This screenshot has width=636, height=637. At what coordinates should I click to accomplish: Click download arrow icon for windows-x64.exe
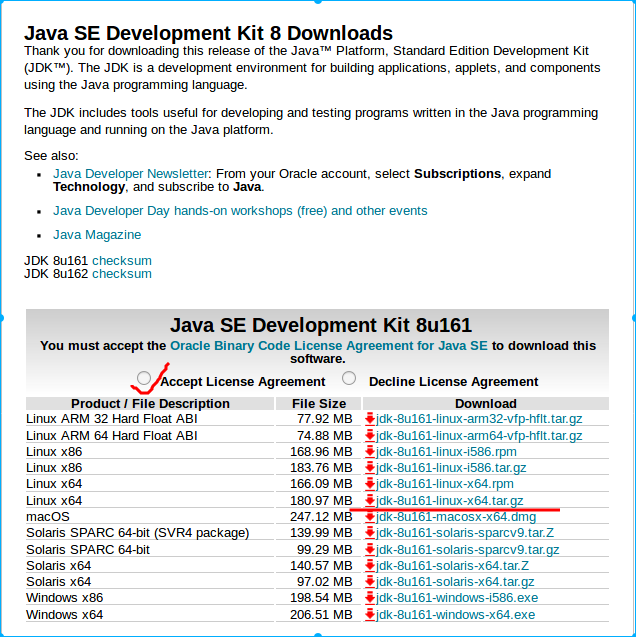[x=370, y=615]
